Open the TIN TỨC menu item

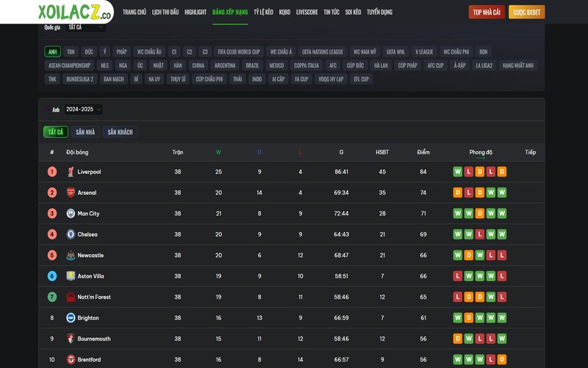331,12
